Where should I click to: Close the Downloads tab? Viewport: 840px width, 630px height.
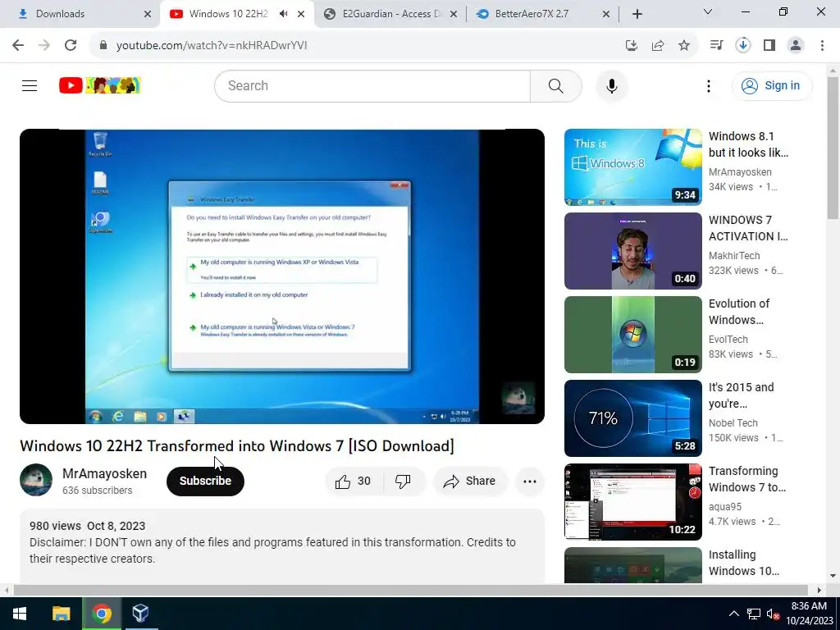[148, 14]
